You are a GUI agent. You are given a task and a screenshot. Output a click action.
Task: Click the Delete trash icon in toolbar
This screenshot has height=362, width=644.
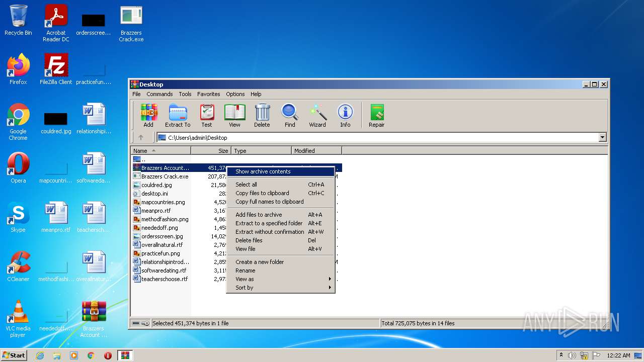pyautogui.click(x=262, y=116)
